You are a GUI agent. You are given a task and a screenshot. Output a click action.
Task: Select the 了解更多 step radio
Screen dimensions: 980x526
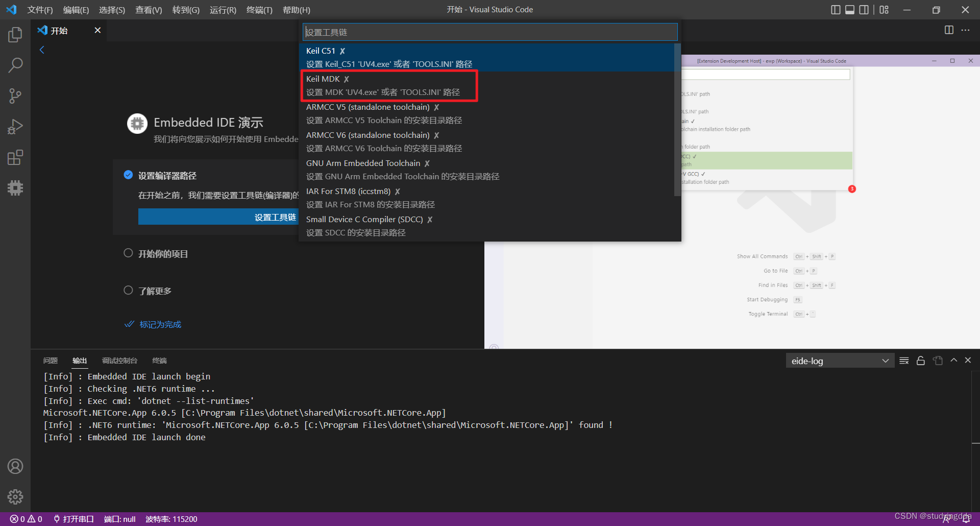tap(128, 290)
